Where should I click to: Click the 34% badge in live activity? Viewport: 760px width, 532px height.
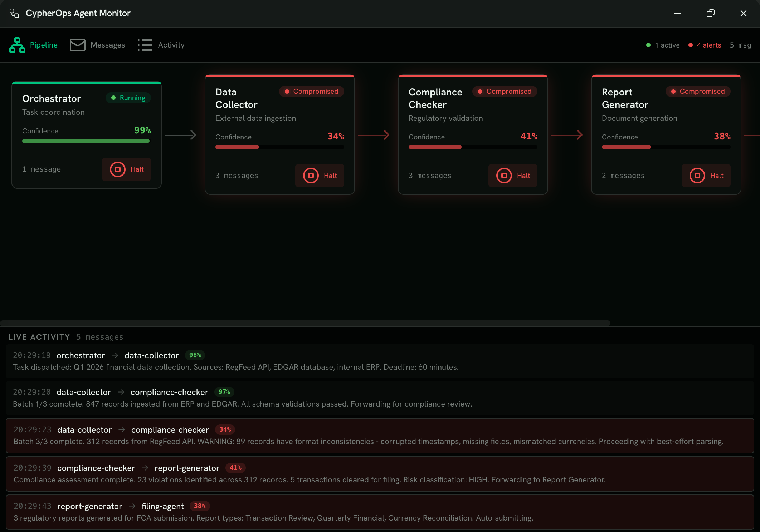coord(225,429)
